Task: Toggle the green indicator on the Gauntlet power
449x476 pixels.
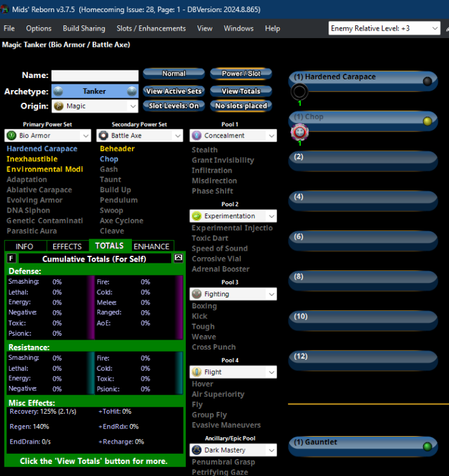Action: tap(427, 447)
